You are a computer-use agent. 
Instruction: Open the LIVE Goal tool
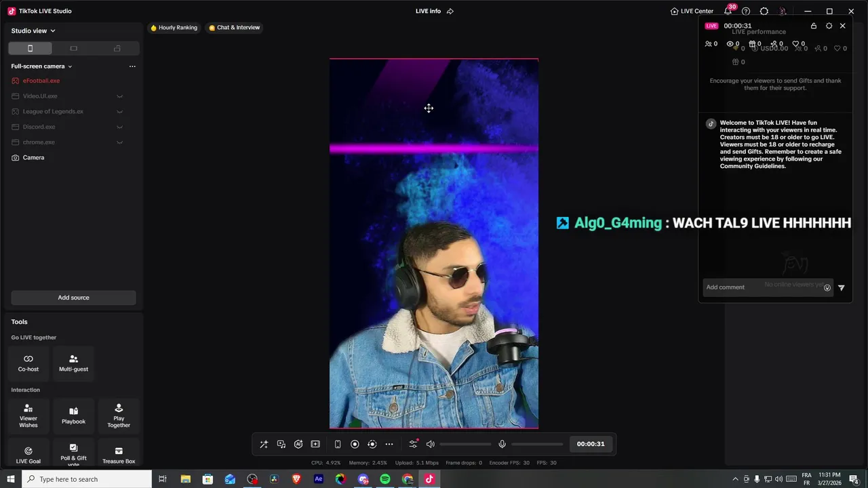click(x=28, y=454)
